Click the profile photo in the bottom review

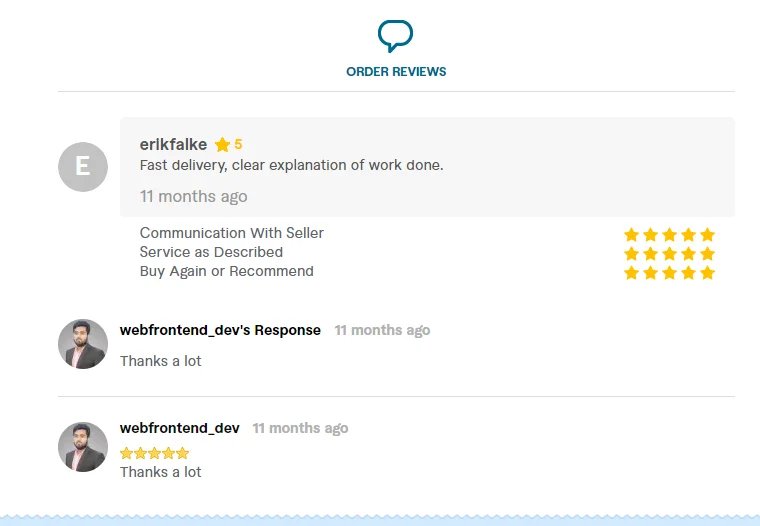83,447
